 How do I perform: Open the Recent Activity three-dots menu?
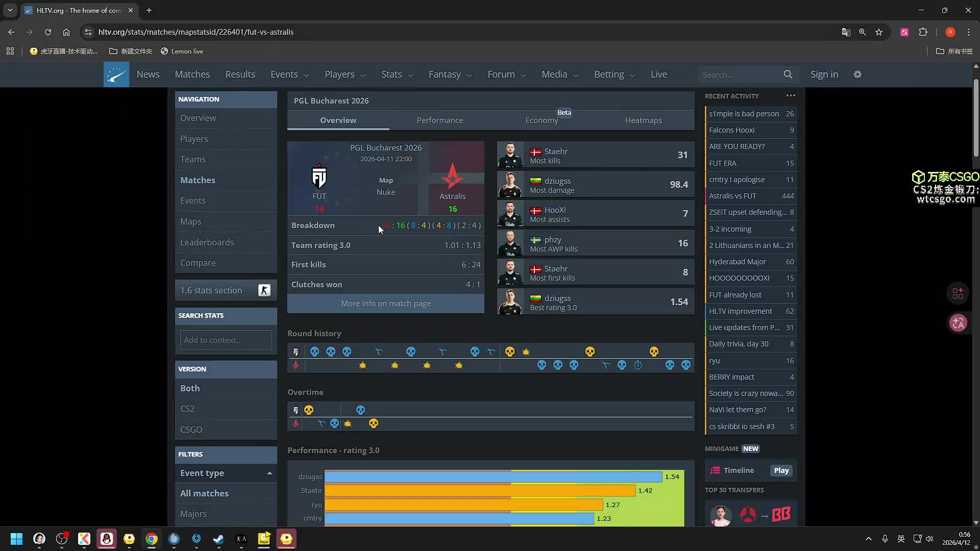[x=791, y=95]
